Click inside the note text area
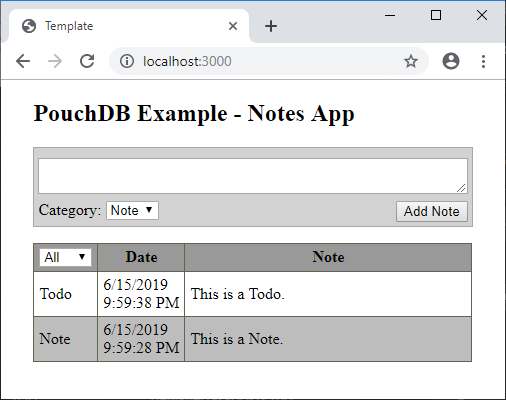The height and width of the screenshot is (400, 506). point(253,176)
